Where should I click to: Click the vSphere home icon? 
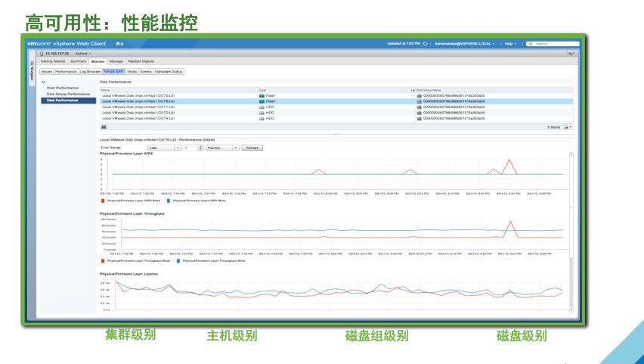point(118,44)
